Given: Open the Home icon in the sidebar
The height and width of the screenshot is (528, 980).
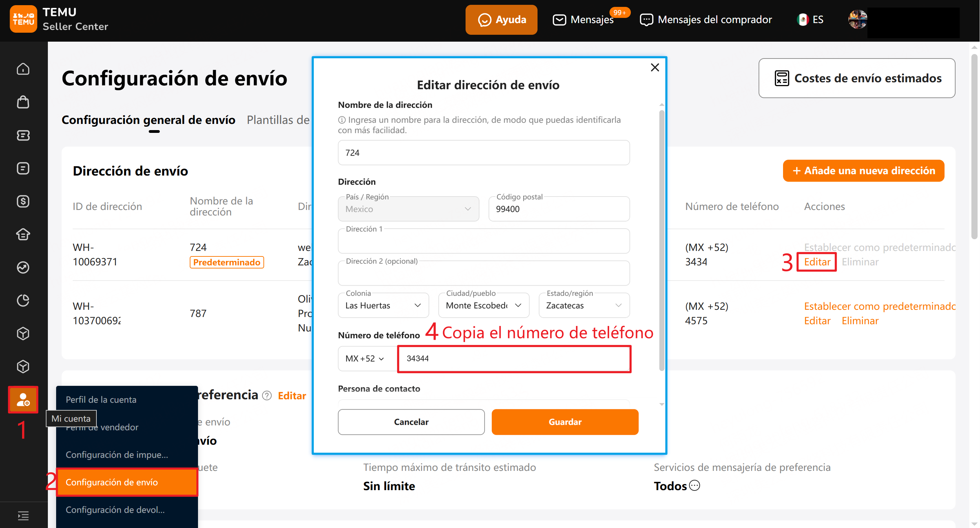Looking at the screenshot, I should pyautogui.click(x=23, y=69).
